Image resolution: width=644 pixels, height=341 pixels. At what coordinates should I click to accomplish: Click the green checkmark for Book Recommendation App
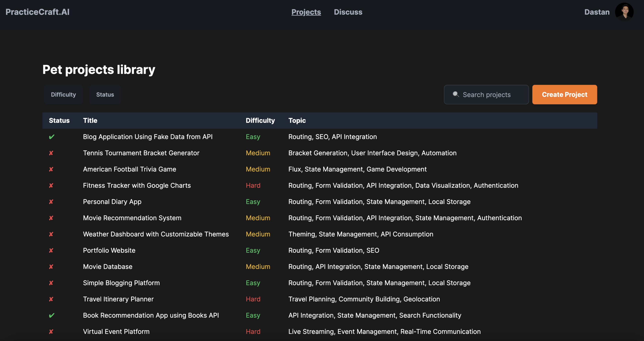(52, 315)
